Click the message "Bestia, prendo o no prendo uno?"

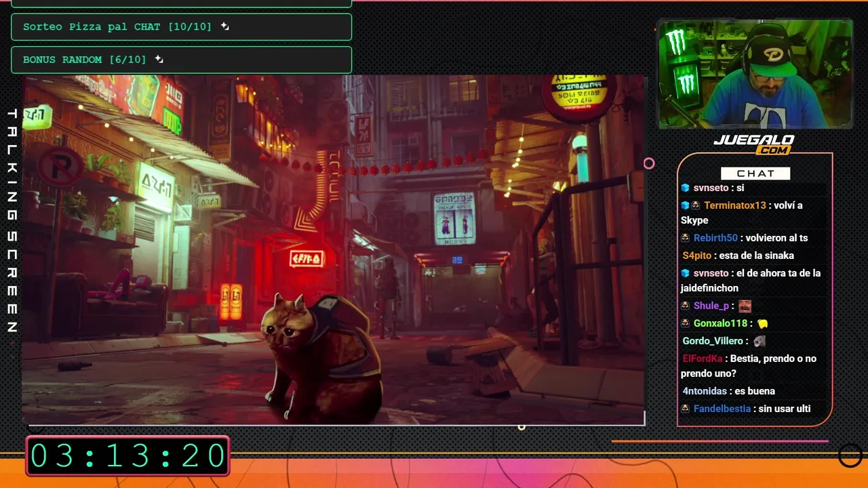(749, 366)
